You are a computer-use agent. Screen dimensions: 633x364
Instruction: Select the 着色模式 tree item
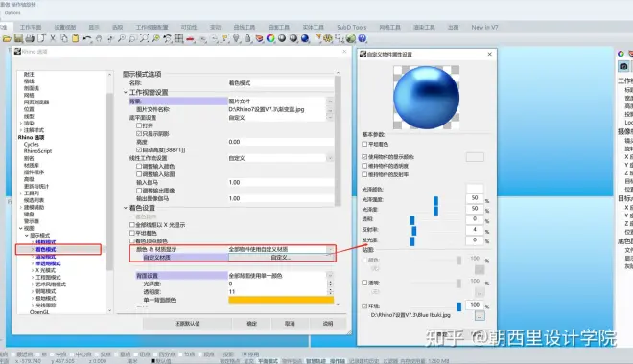click(46, 249)
